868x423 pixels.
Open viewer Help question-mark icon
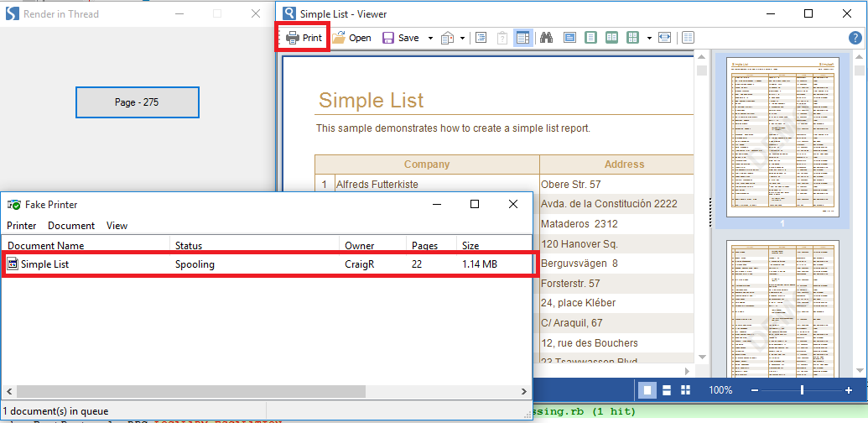(855, 38)
